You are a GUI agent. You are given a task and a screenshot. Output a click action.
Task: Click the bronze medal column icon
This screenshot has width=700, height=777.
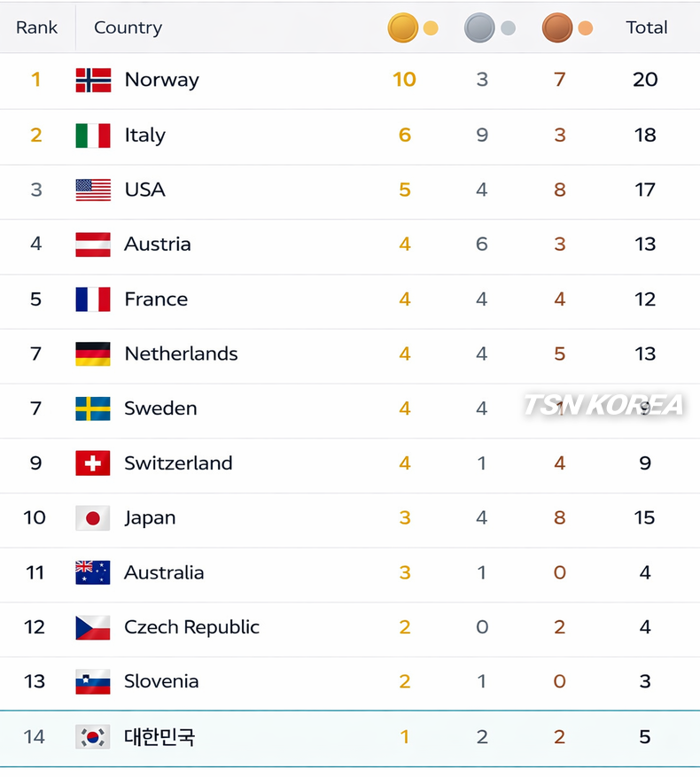557,28
